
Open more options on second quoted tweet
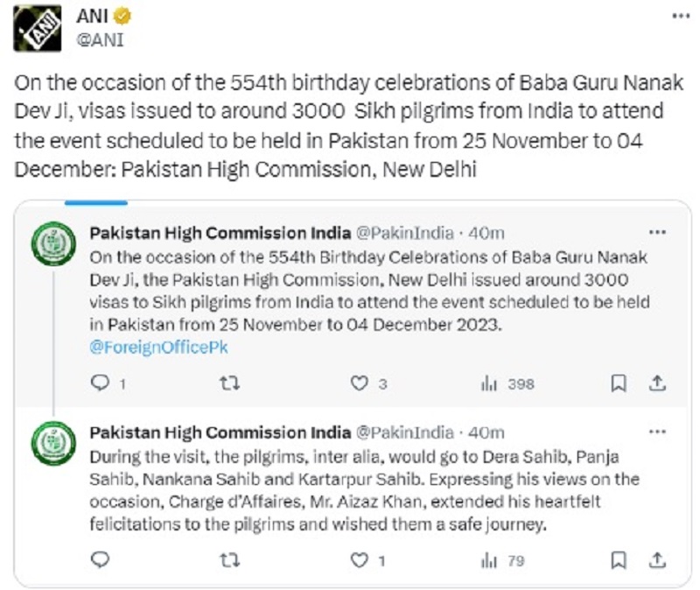tap(657, 432)
